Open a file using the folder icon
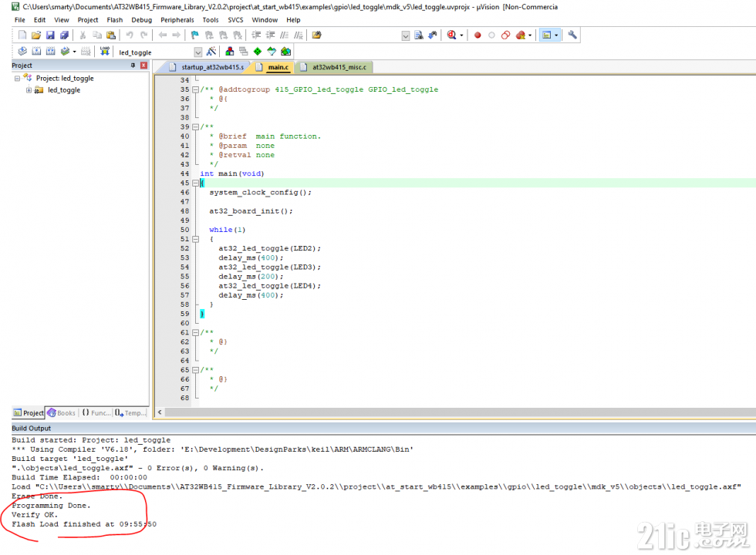The width and height of the screenshot is (756, 555). [36, 35]
